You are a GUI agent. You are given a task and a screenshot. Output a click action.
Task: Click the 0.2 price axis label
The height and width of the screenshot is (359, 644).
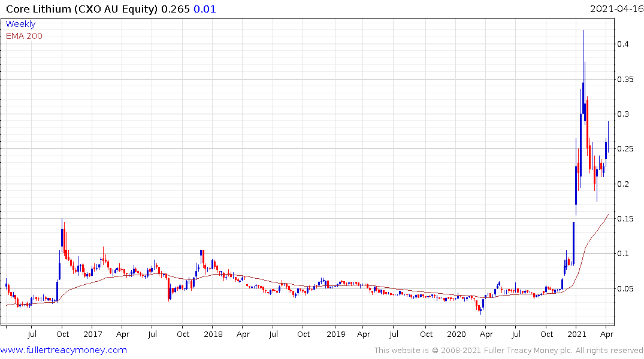point(623,184)
